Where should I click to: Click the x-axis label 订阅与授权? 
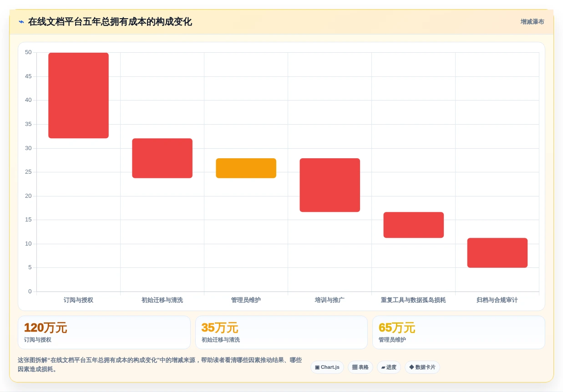tap(78, 300)
